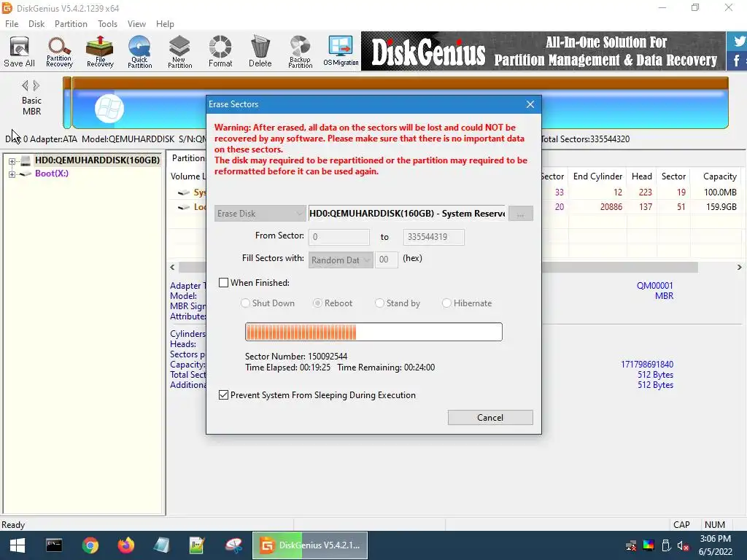Uncheck Prevent System From Sleeping option
The width and height of the screenshot is (747, 560).
[223, 394]
